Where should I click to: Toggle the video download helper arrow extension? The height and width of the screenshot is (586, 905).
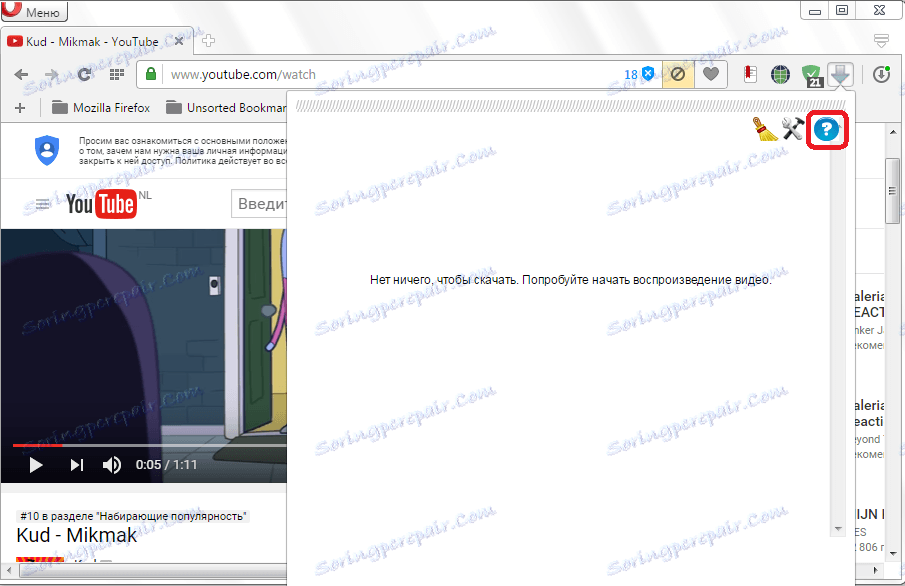click(840, 74)
